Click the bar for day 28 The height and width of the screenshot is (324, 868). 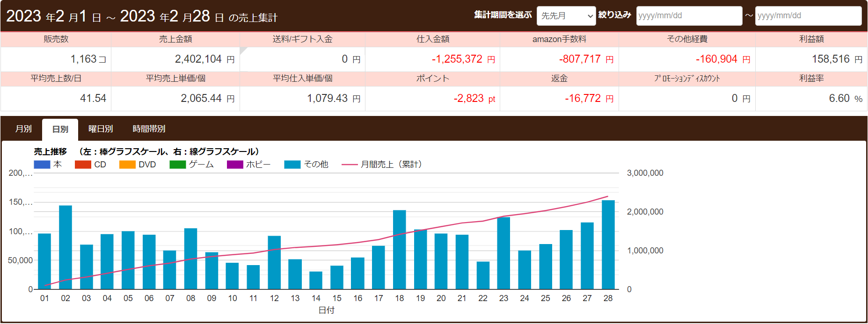point(608,245)
